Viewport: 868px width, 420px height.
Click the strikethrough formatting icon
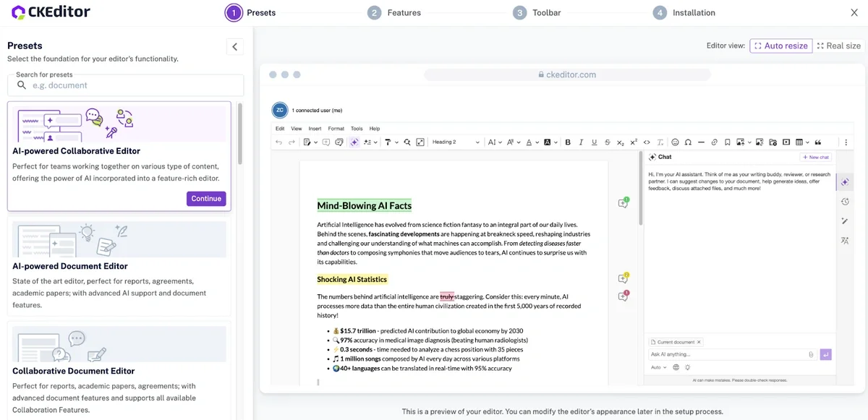[607, 142]
